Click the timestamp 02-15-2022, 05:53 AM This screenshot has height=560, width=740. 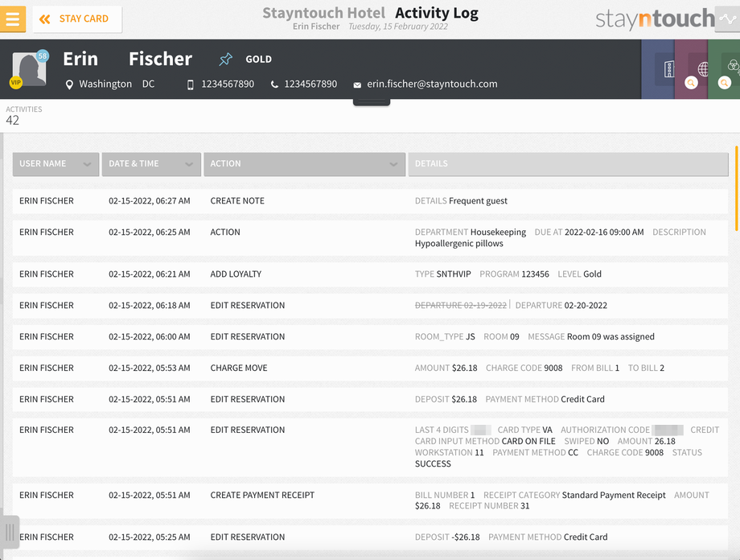pos(149,368)
